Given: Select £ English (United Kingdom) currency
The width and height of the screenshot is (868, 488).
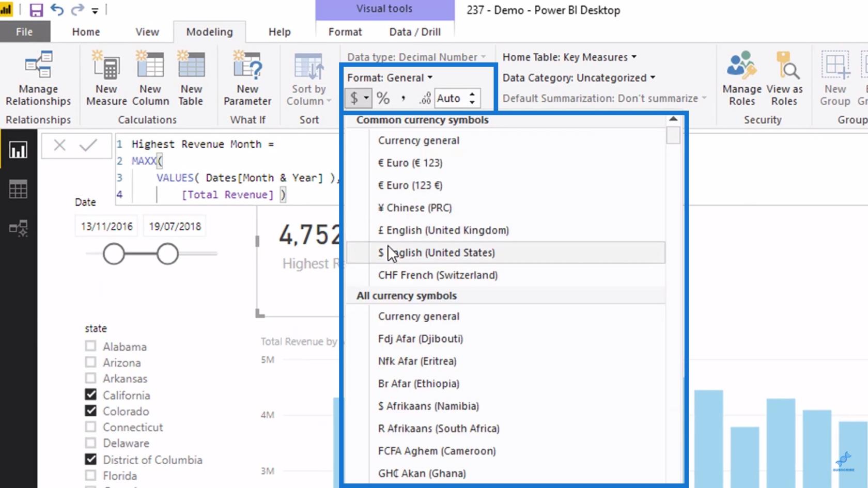Looking at the screenshot, I should point(506,230).
